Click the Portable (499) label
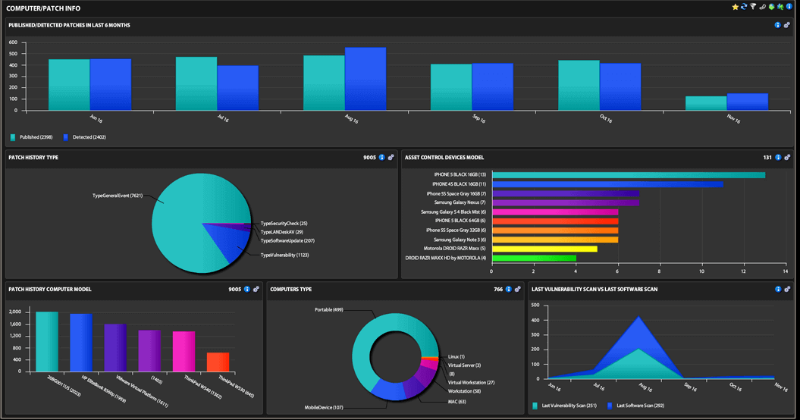The image size is (800, 420). 329,310
